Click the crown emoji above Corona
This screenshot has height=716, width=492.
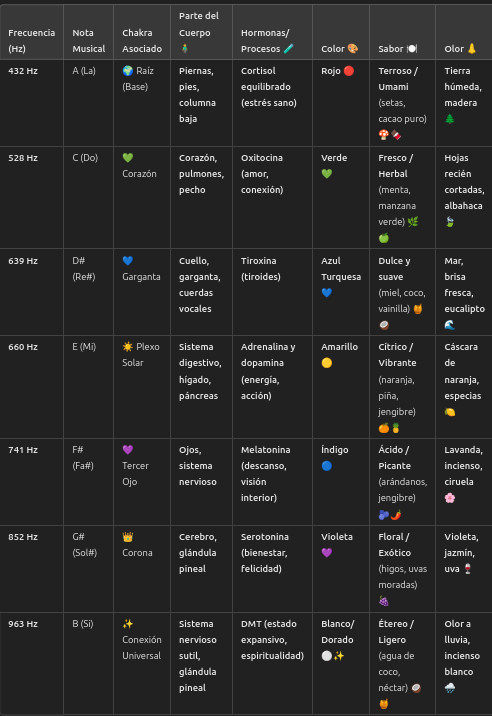[x=128, y=537]
